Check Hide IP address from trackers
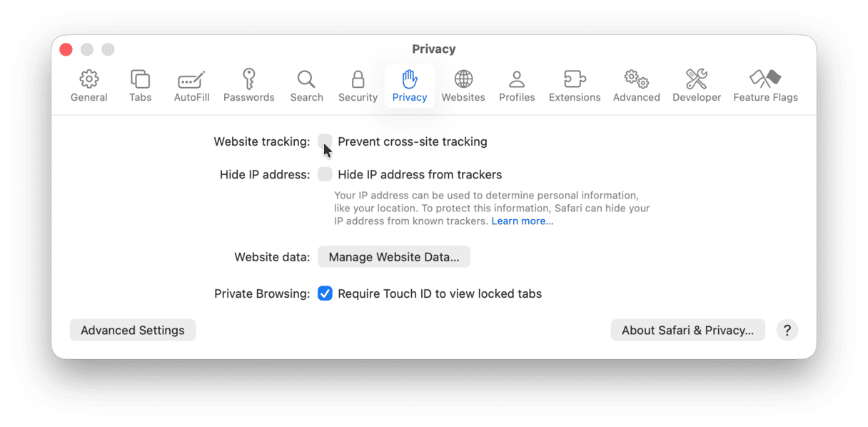 click(x=325, y=174)
